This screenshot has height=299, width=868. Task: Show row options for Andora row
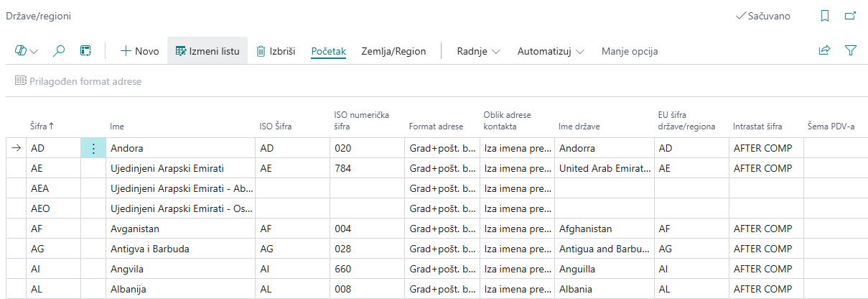93,149
